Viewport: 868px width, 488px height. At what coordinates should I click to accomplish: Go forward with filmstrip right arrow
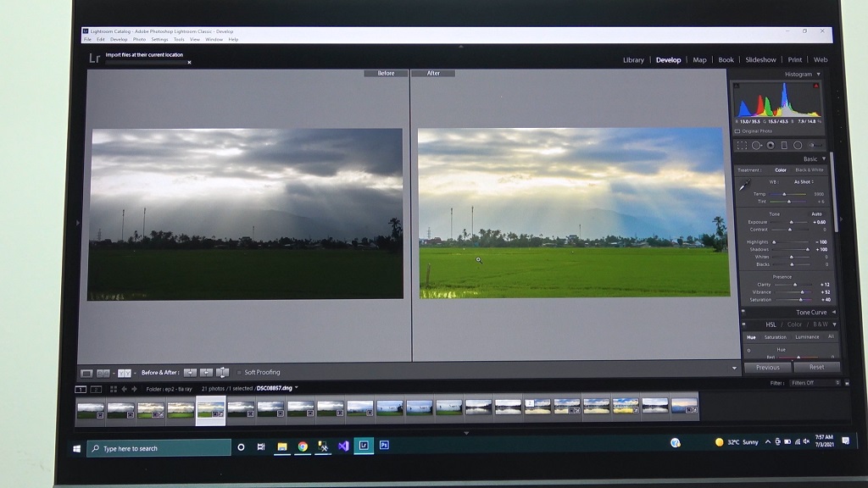[134, 389]
